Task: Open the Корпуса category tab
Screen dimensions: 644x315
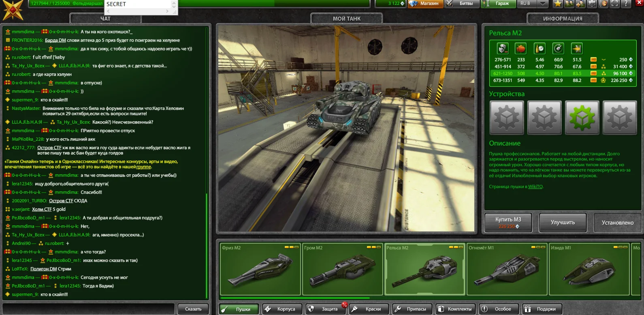Action: tap(281, 309)
